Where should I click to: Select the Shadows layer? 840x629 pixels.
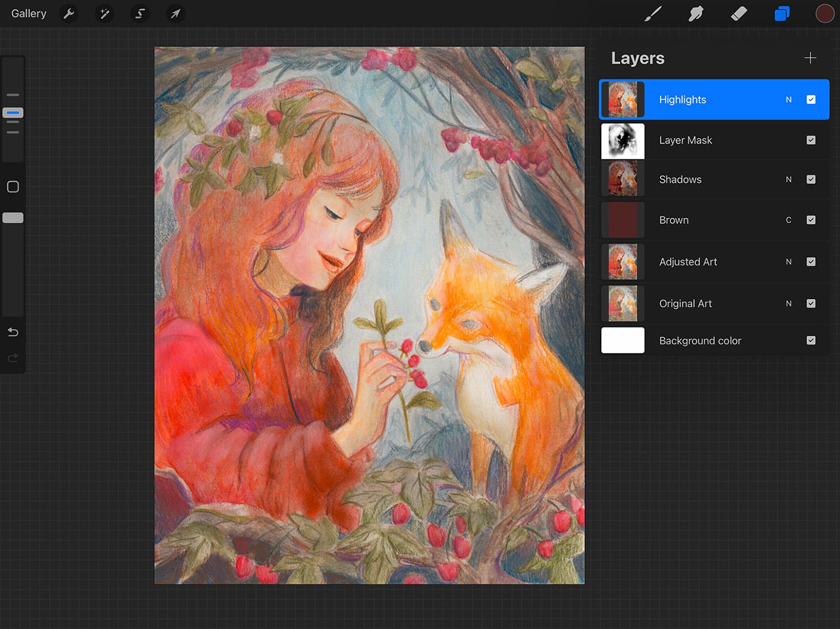pyautogui.click(x=710, y=179)
